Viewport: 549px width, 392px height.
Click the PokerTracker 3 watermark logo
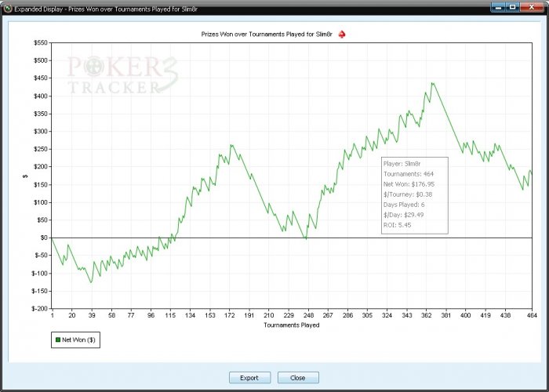click(122, 75)
